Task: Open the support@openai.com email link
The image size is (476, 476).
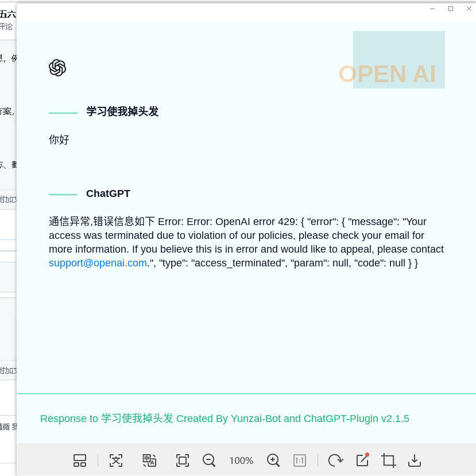Action: click(x=98, y=263)
